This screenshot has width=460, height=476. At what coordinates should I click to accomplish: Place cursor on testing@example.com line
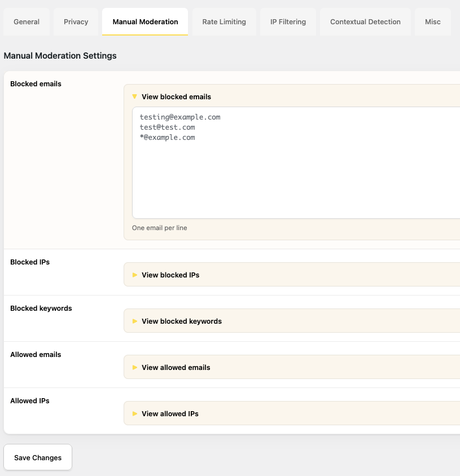click(180, 117)
